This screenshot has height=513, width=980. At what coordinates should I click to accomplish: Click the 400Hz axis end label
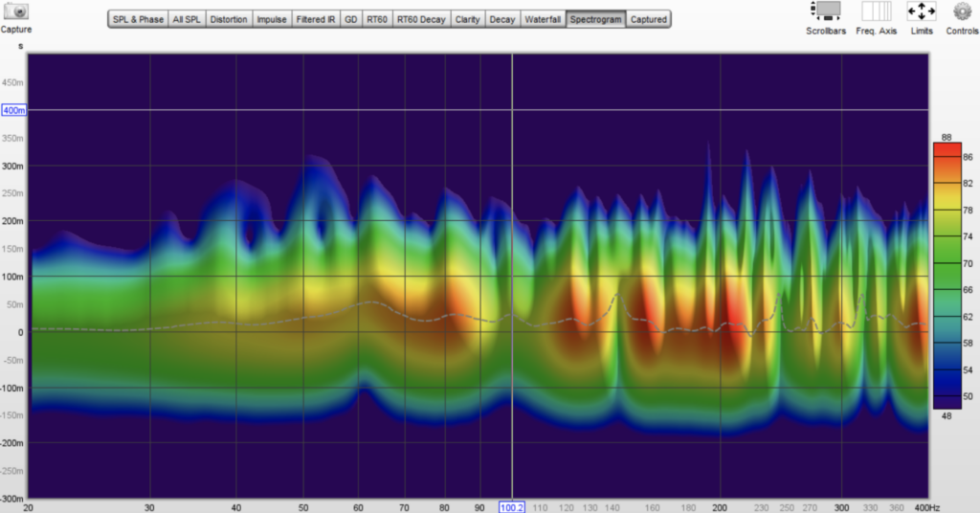pos(926,507)
